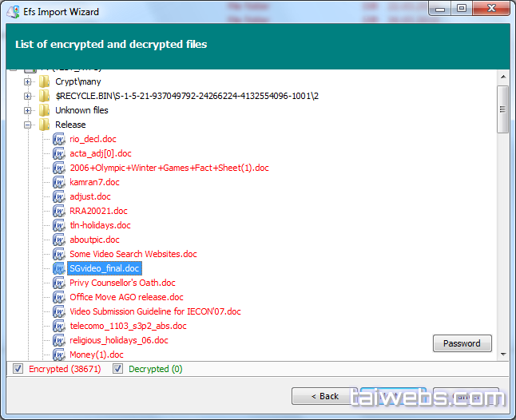
Task: Click the document icon beside kamran7.doc
Action: pos(59,182)
